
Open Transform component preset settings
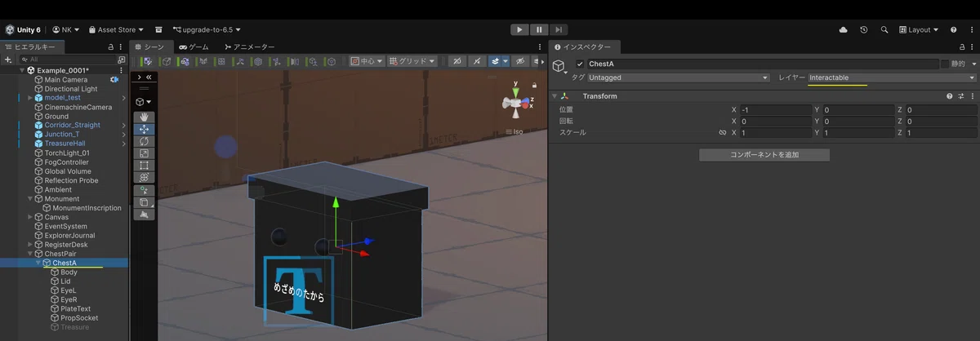tap(960, 96)
